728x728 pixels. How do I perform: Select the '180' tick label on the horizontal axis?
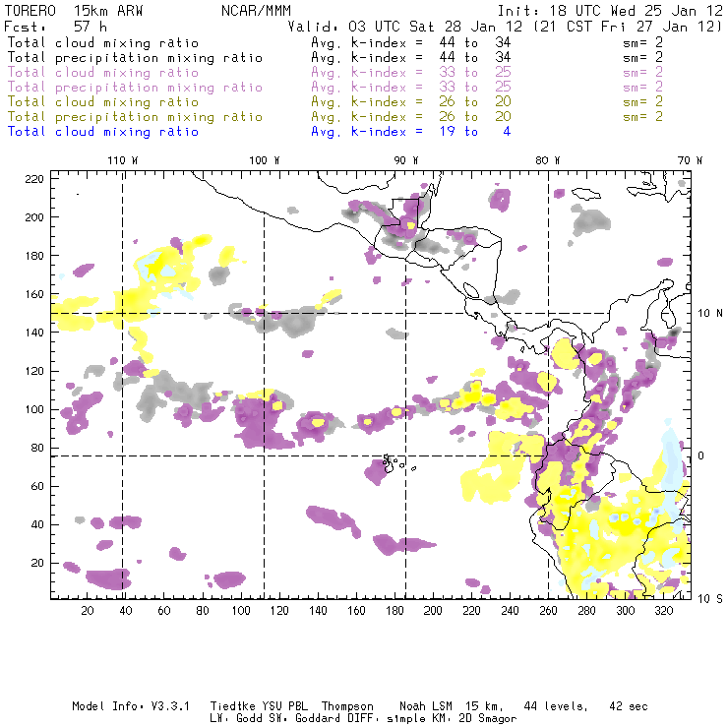[394, 611]
